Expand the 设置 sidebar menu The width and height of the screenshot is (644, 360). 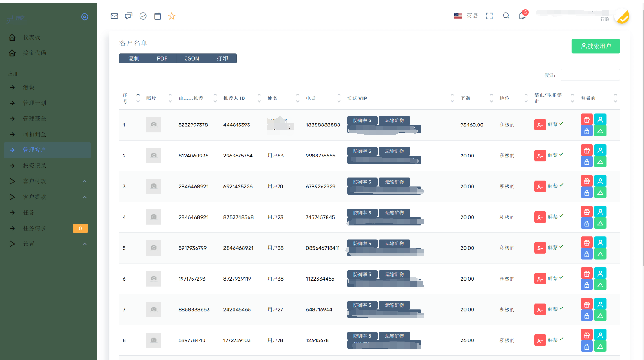tap(48, 244)
